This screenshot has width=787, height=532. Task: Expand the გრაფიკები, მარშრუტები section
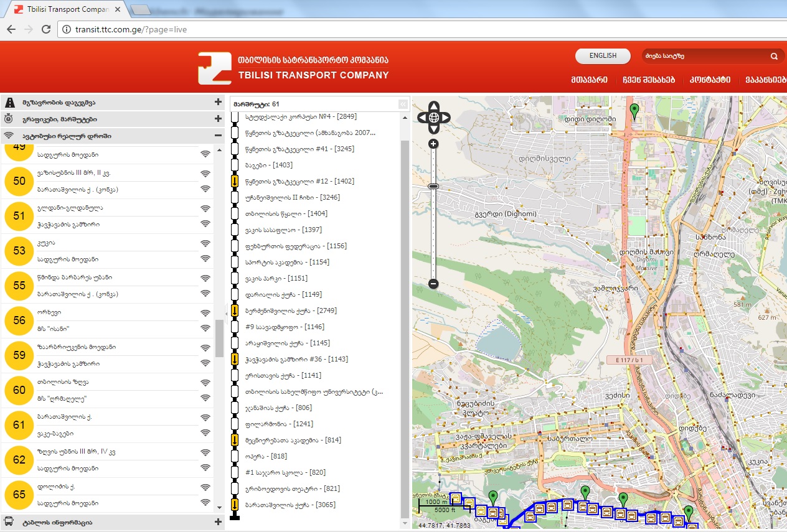[x=218, y=119]
